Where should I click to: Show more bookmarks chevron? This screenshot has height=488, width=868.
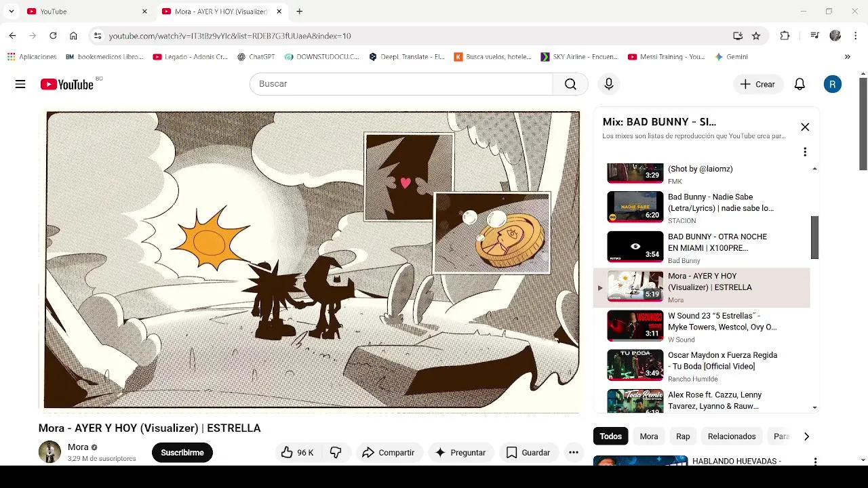(x=847, y=57)
